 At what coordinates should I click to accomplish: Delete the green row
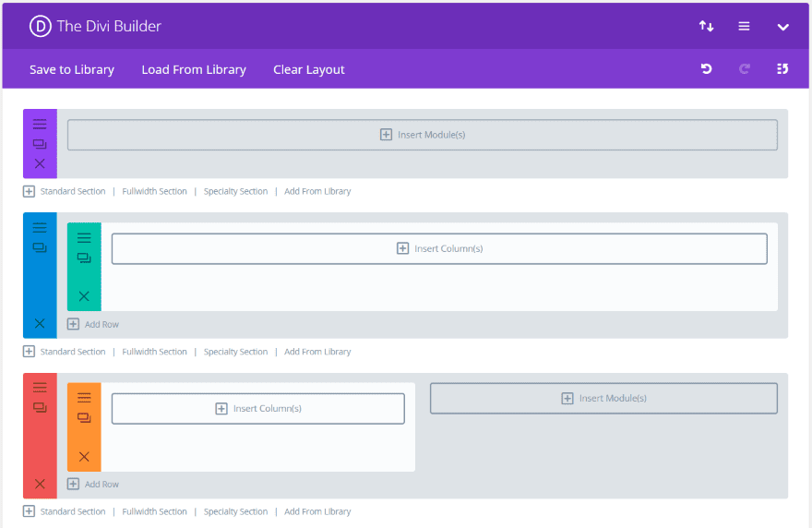[x=84, y=296]
